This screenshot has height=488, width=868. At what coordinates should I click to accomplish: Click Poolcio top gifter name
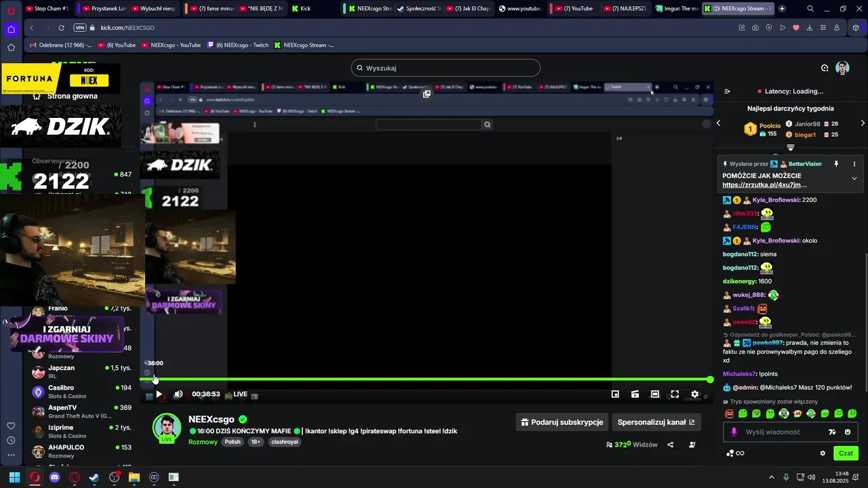pyautogui.click(x=770, y=126)
